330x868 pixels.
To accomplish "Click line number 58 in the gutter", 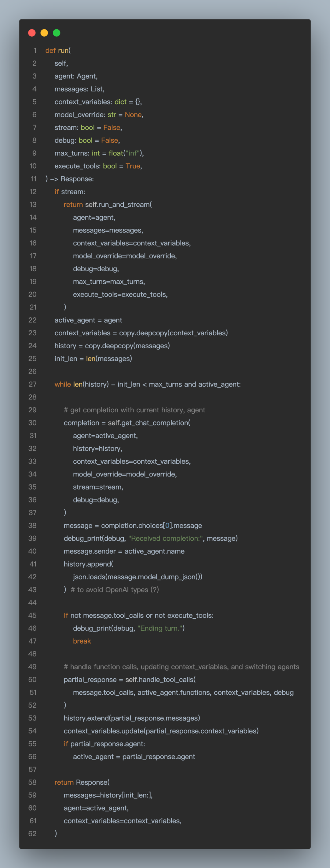I will [x=32, y=782].
